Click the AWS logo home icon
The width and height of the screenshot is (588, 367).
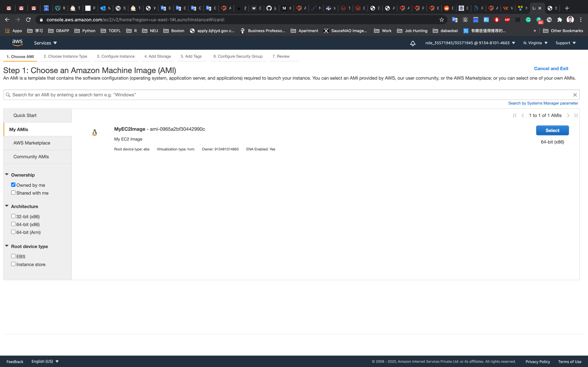tap(17, 43)
